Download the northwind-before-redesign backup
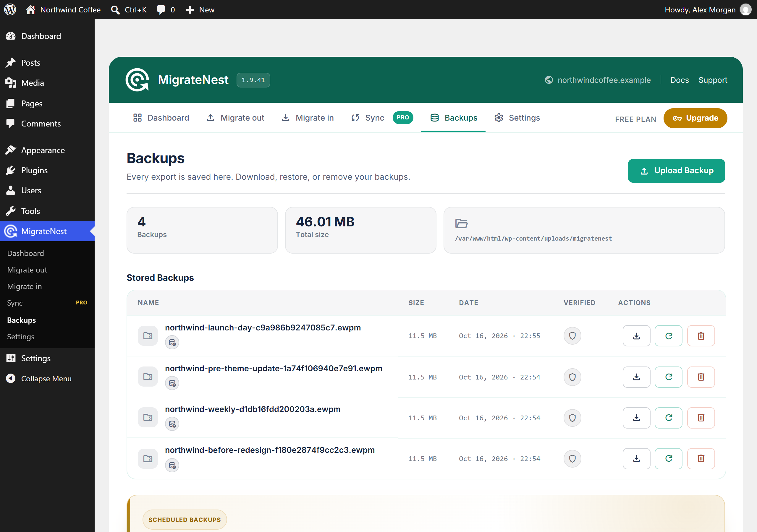The image size is (757, 532). coord(636,458)
